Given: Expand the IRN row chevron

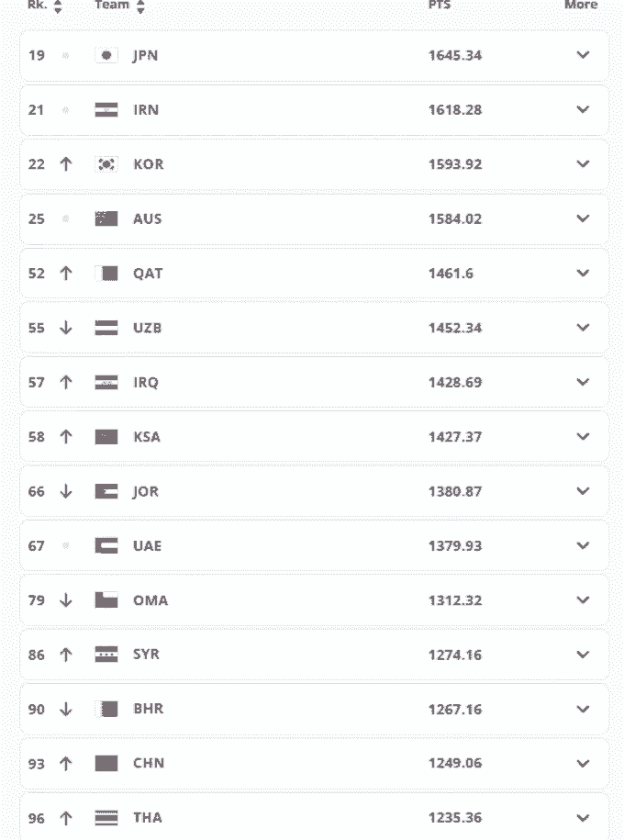Looking at the screenshot, I should 583,109.
